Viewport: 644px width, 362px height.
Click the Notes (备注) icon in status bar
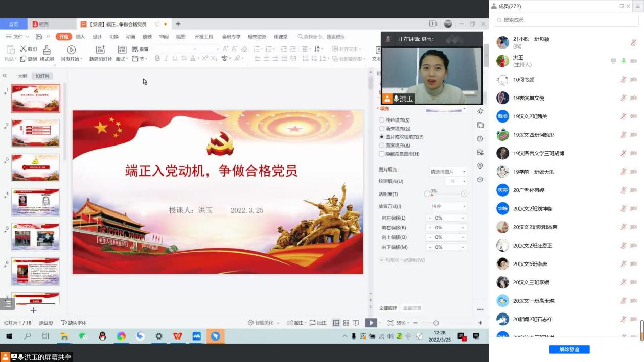pyautogui.click(x=290, y=323)
